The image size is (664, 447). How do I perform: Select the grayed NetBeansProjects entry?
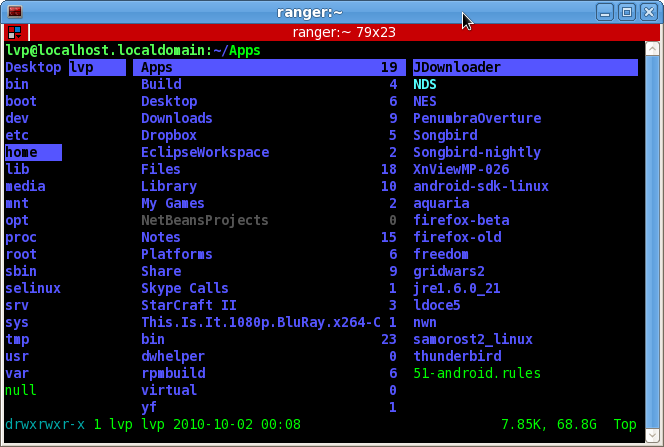point(204,220)
